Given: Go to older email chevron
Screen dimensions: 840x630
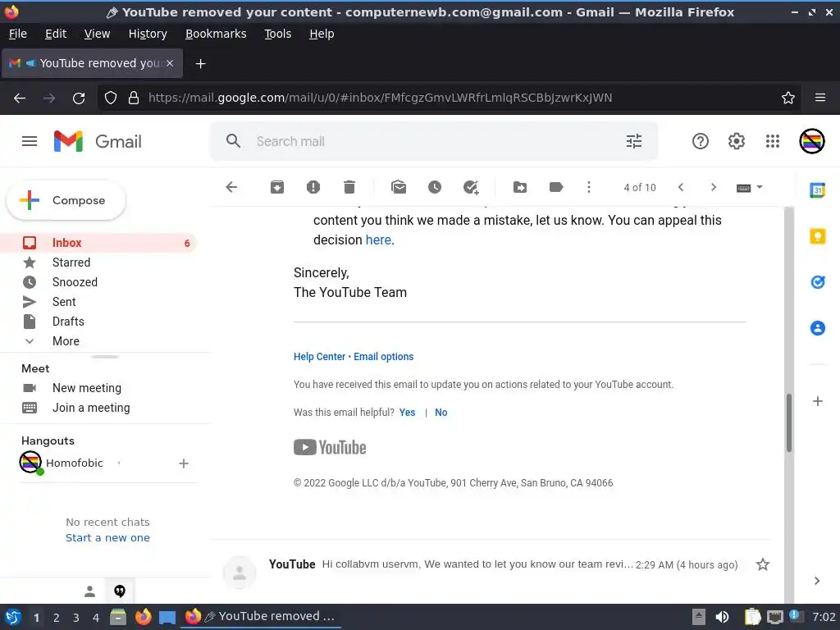Looking at the screenshot, I should click(x=713, y=187).
